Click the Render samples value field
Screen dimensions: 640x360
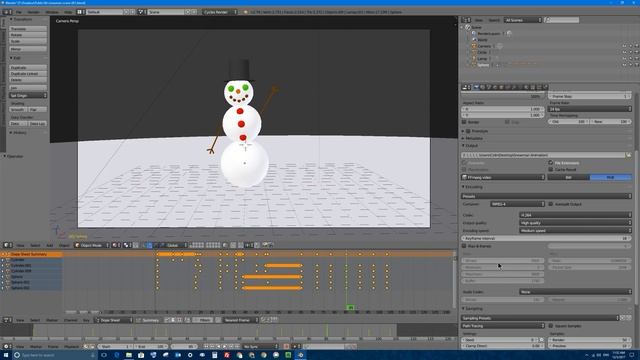[590, 340]
